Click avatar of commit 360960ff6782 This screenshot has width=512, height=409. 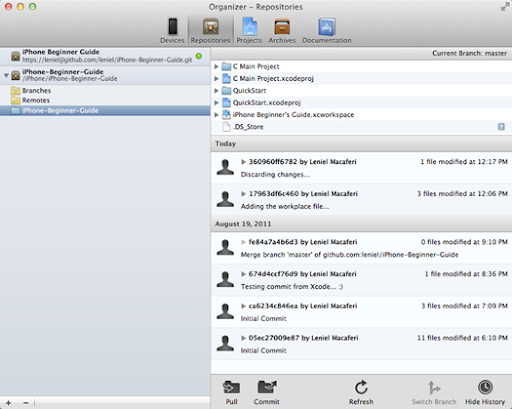(225, 167)
